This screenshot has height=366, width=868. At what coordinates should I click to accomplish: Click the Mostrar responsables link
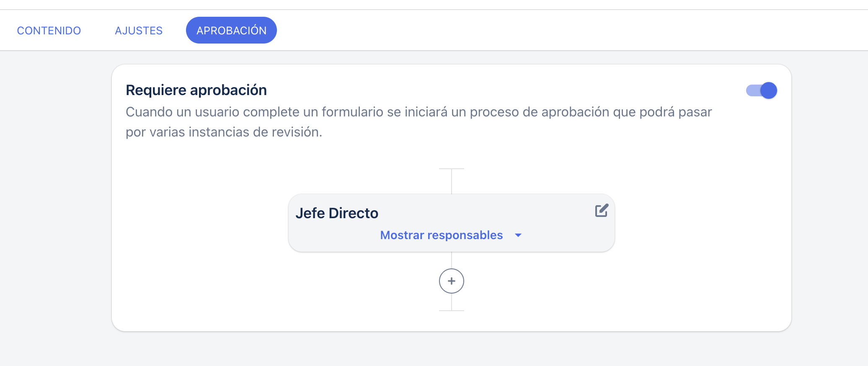(441, 235)
